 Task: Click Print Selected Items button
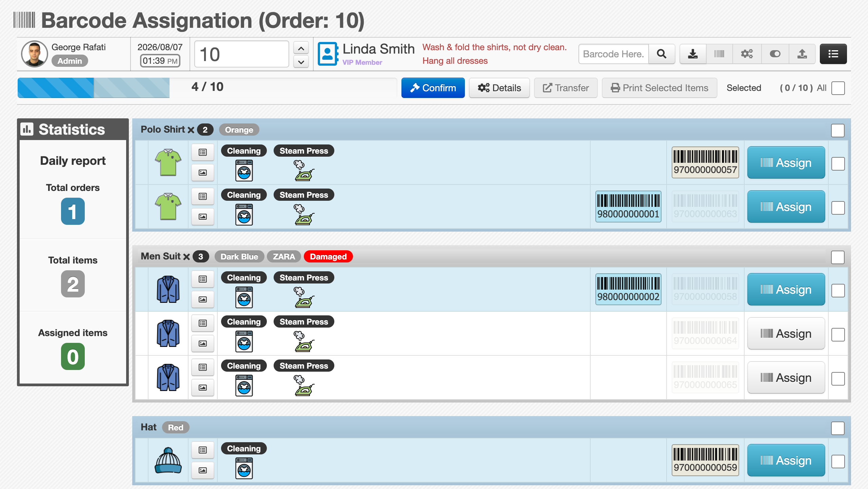pos(659,88)
